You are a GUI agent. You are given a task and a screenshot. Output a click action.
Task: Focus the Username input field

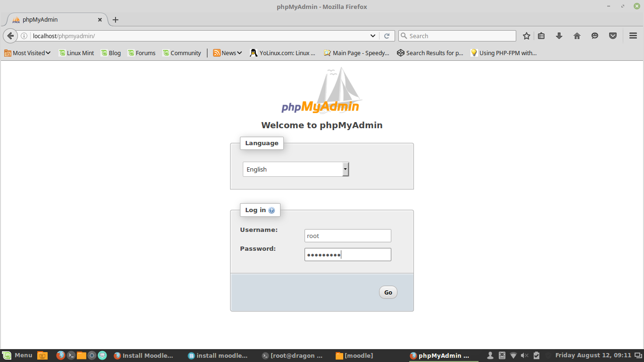pos(348,236)
